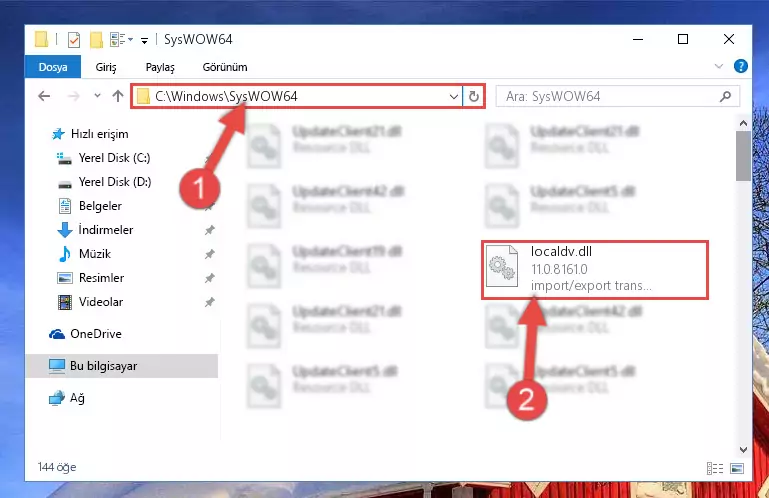Close the SysWOW64 window
This screenshot has width=769, height=498.
click(x=729, y=39)
